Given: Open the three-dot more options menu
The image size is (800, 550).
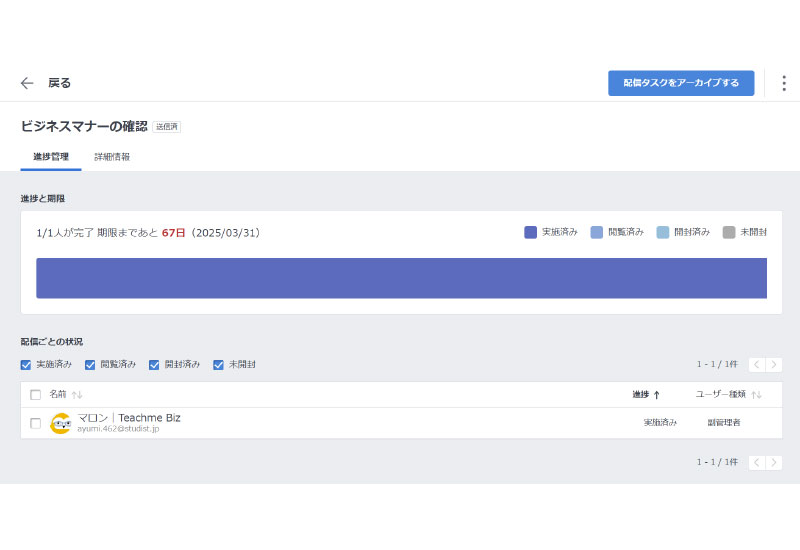Looking at the screenshot, I should point(783,83).
